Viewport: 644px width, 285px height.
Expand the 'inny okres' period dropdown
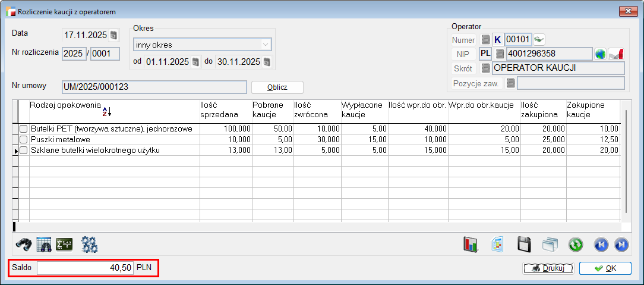click(265, 45)
